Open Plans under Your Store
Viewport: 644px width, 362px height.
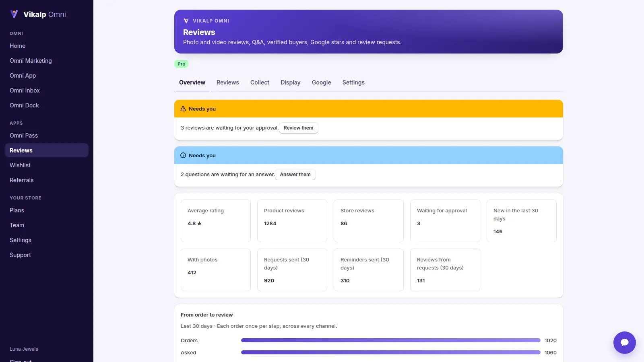point(47,210)
